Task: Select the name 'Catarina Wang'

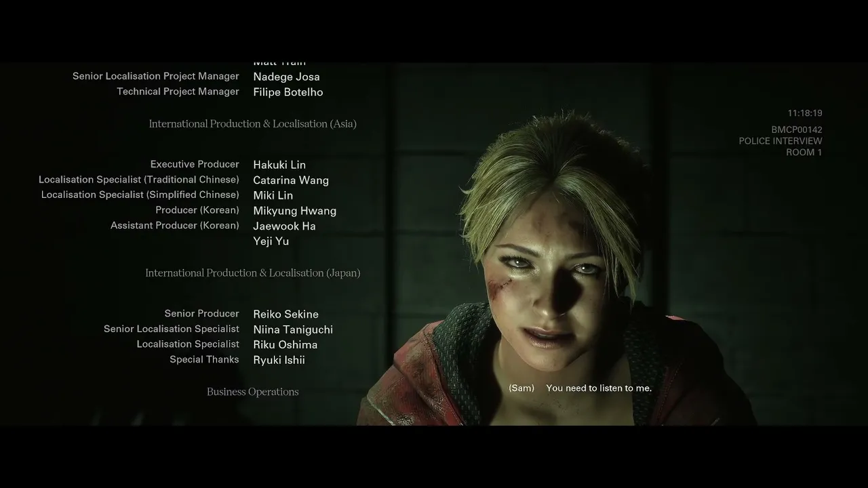Action: pos(291,180)
